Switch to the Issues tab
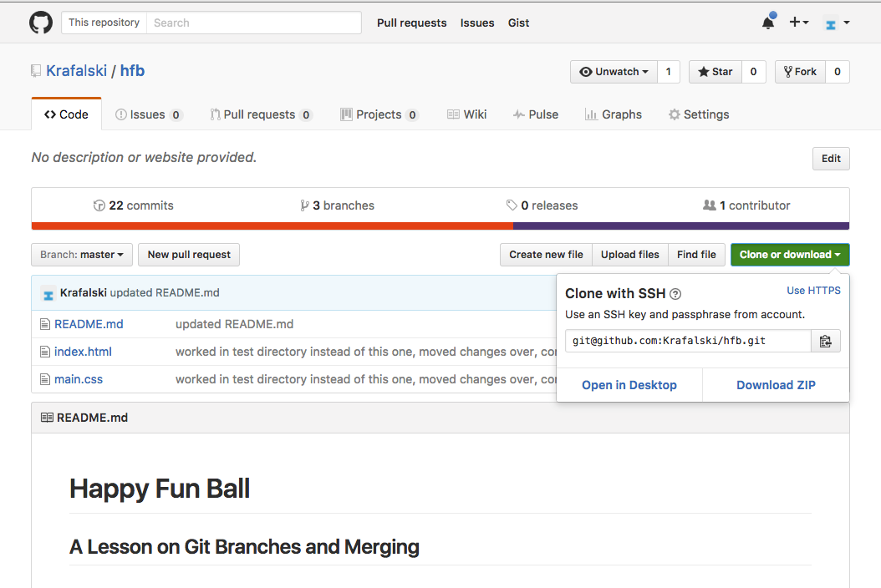Viewport: 881px width, 588px height. point(149,114)
